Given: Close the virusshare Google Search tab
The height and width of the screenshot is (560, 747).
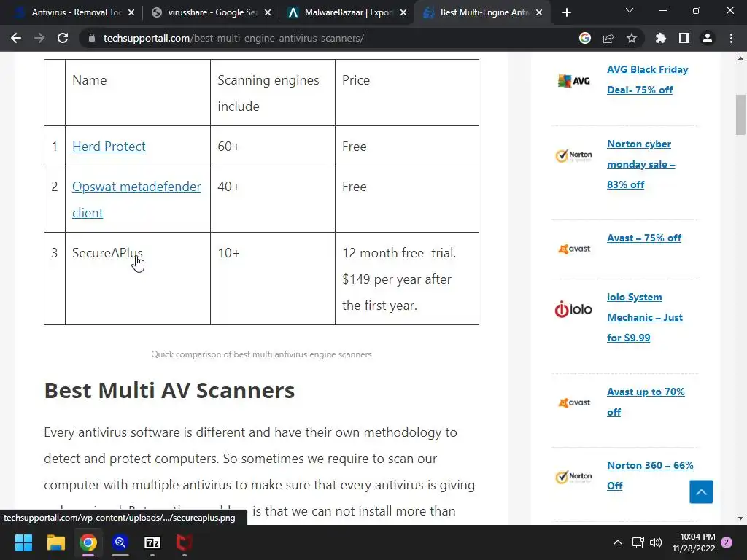Looking at the screenshot, I should [267, 13].
